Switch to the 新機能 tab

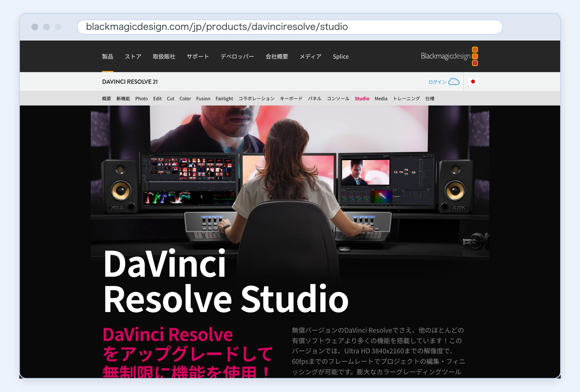pyautogui.click(x=123, y=98)
